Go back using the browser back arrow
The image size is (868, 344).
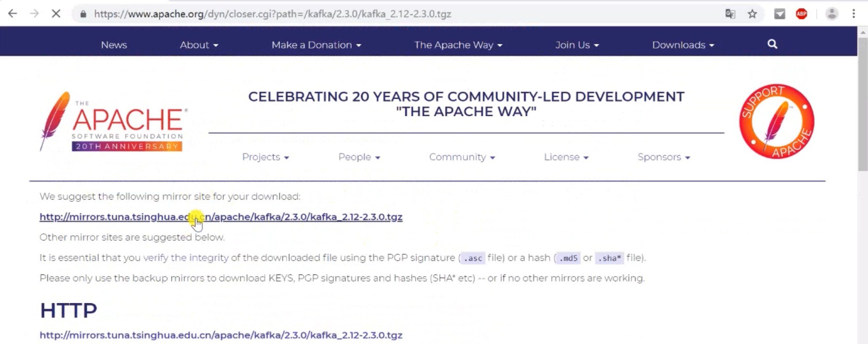pos(12,14)
